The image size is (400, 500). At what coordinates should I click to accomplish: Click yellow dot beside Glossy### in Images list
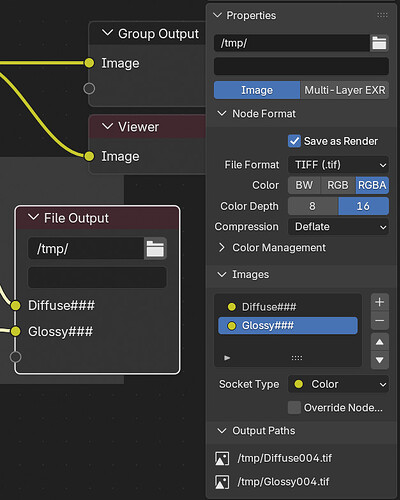pos(232,326)
